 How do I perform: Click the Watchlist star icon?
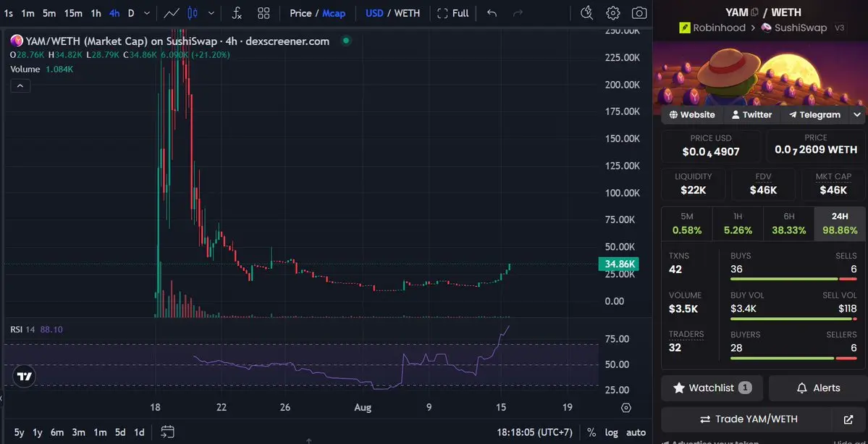tap(678, 388)
